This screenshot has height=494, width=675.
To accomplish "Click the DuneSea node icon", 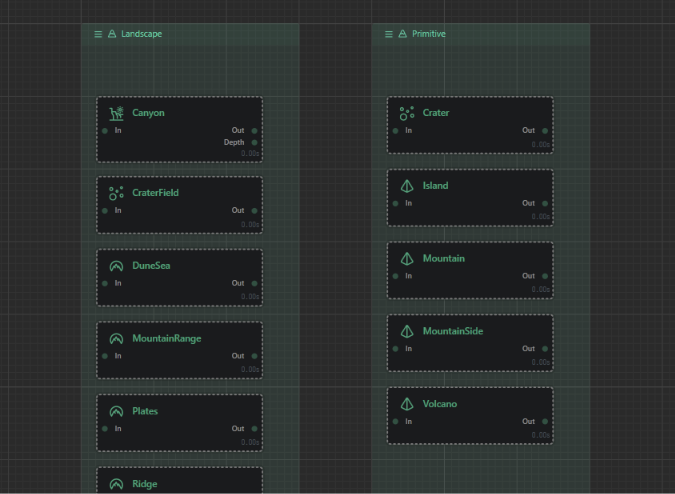I will click(116, 266).
